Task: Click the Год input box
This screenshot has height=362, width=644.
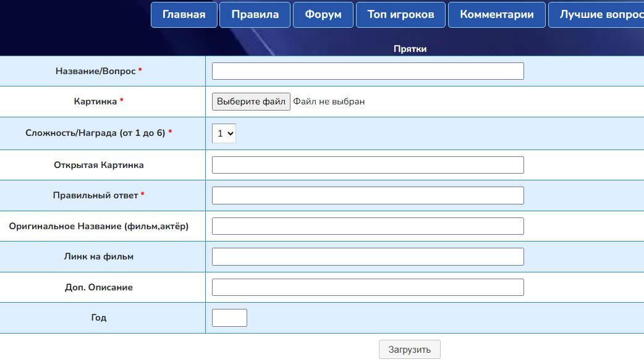Action: [x=229, y=318]
